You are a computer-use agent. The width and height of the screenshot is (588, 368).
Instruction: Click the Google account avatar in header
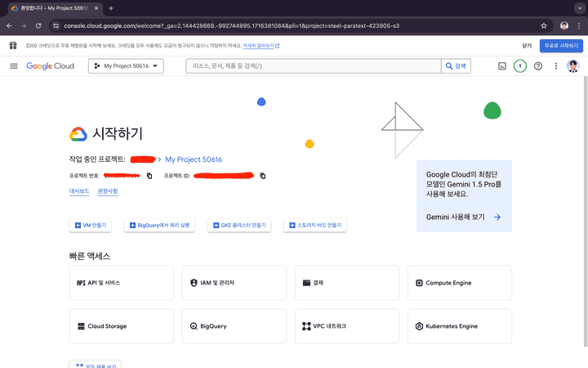(x=573, y=66)
